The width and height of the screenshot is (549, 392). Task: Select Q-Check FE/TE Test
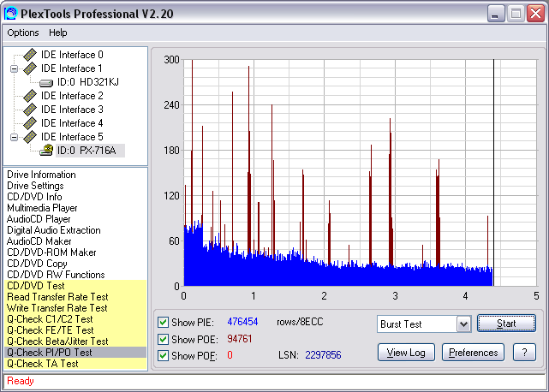pos(75,330)
